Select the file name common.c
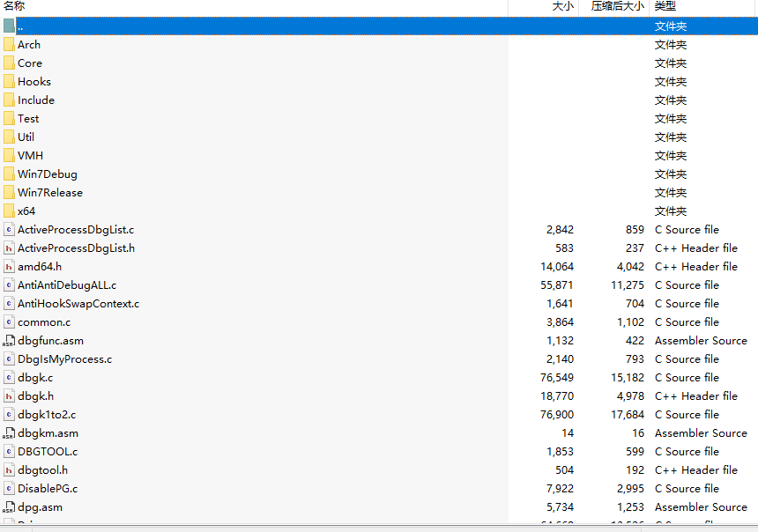 pyautogui.click(x=44, y=322)
